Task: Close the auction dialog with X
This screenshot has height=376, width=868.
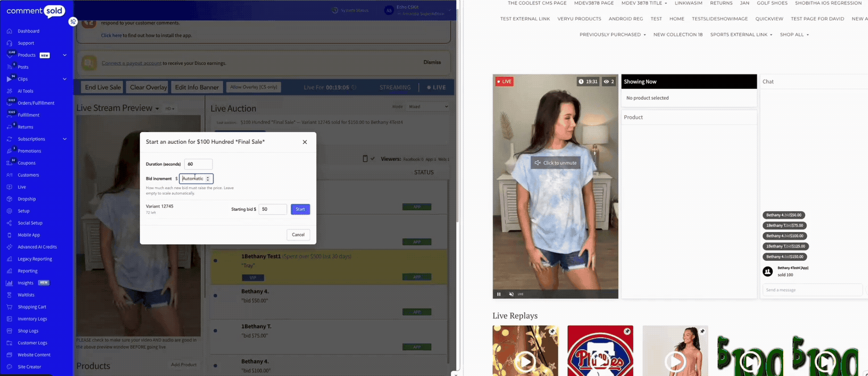Action: point(305,142)
